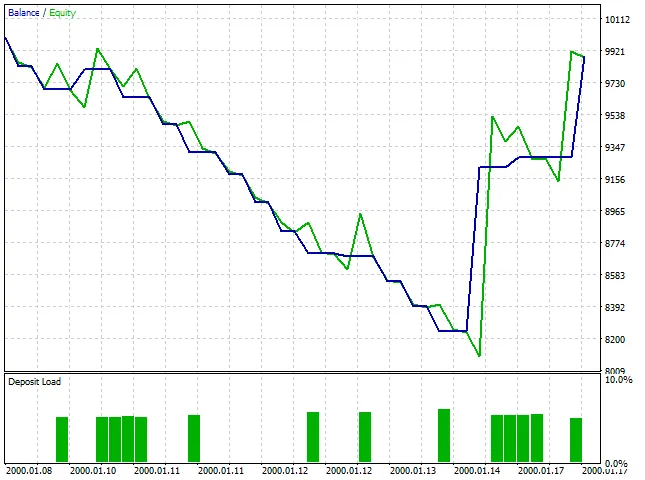645x480 pixels.
Task: Click the 8009 bottom axis value
Action: tap(618, 371)
